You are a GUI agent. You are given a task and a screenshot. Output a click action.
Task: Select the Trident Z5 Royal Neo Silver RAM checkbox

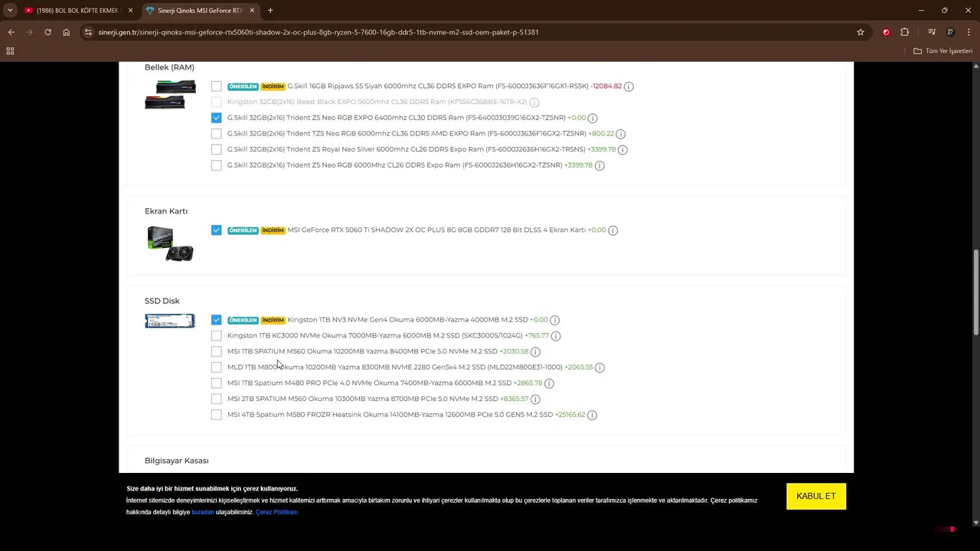(217, 149)
